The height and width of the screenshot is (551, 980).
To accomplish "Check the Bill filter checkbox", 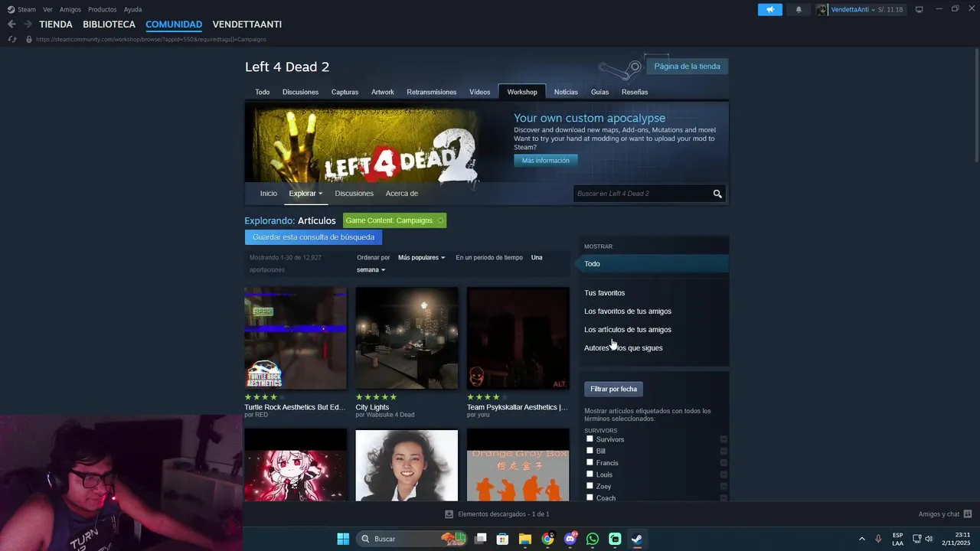I will [590, 450].
